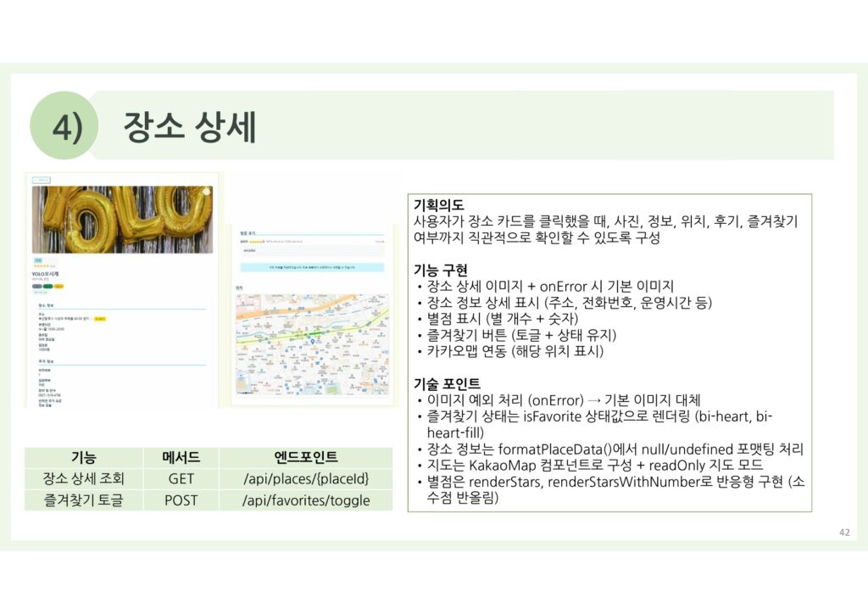Click the 기획의도 heading
The height and width of the screenshot is (614, 868).
pyautogui.click(x=438, y=205)
